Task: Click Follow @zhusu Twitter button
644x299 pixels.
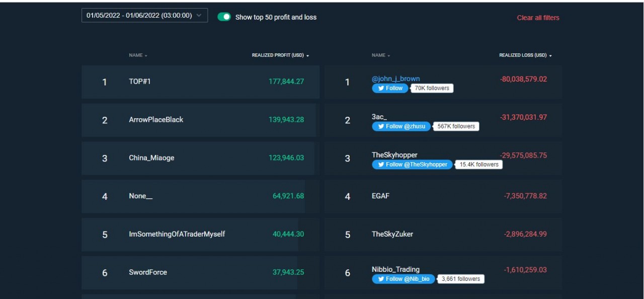Action: pos(401,126)
